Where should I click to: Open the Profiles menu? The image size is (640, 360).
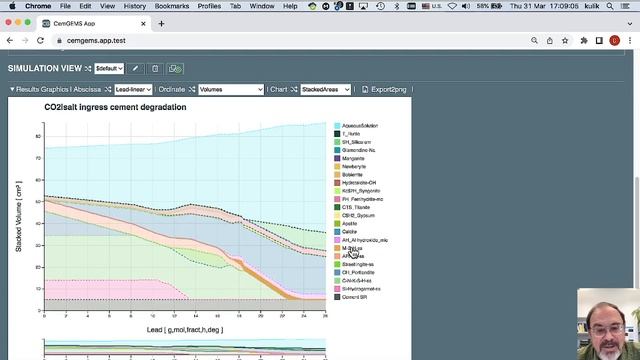pyautogui.click(x=209, y=6)
